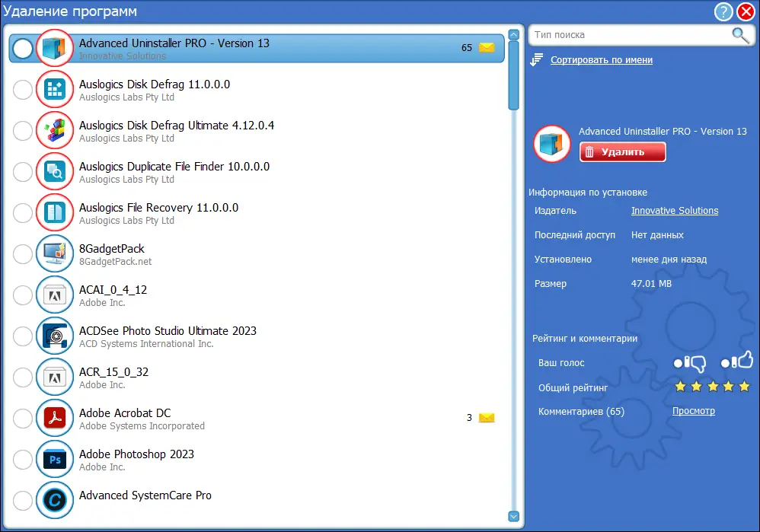The width and height of the screenshot is (760, 532).
Task: Open the comments envelope for Advanced Uninstaller PRO
Action: click(x=487, y=47)
